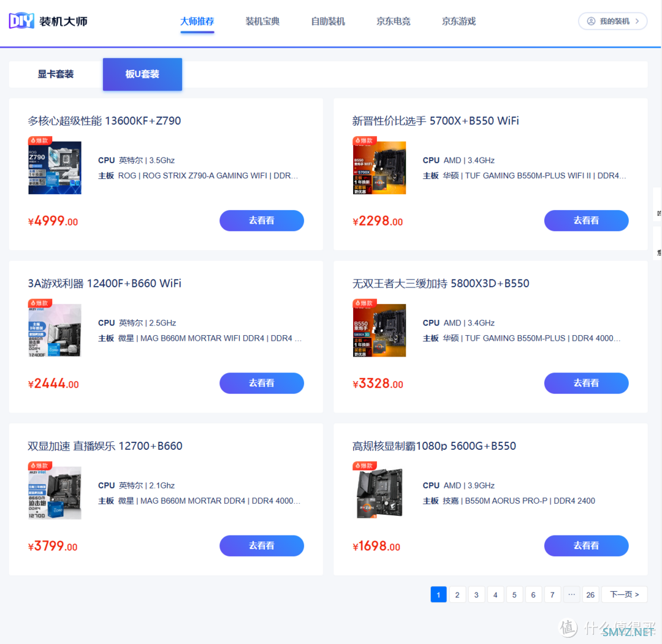Image resolution: width=662 pixels, height=644 pixels.
Task: Click the ¥2298.00 price
Action: 378,221
